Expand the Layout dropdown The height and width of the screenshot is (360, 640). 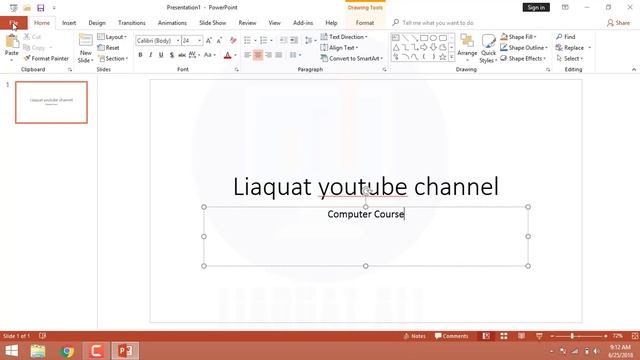coord(112,37)
